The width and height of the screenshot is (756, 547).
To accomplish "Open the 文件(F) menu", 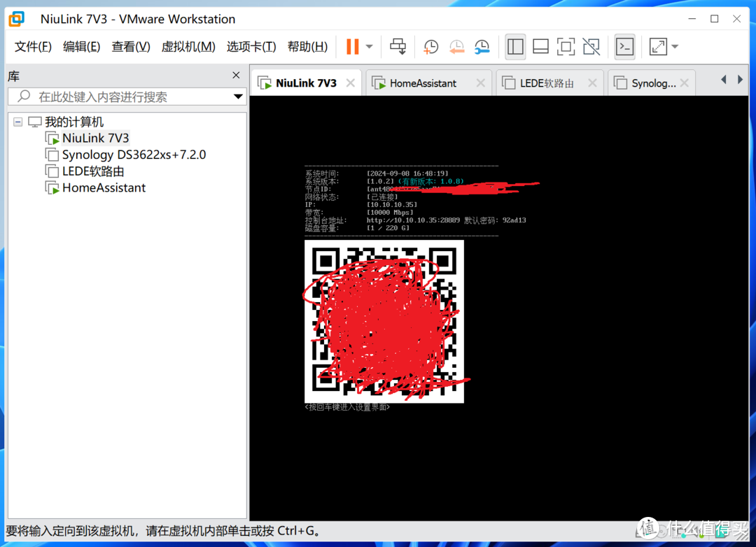I will tap(33, 47).
